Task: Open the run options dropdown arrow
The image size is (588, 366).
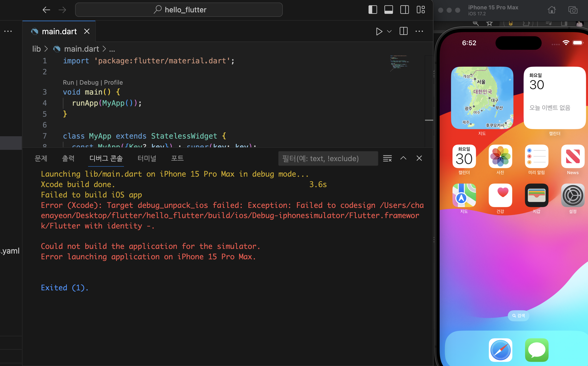Action: click(389, 31)
